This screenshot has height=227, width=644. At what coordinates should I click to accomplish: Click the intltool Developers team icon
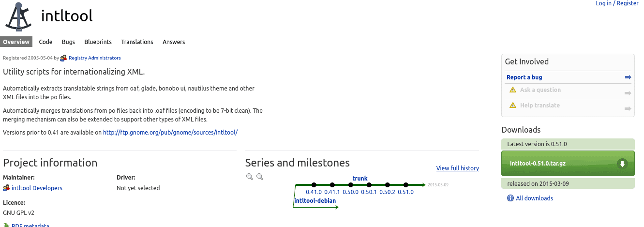click(6, 188)
